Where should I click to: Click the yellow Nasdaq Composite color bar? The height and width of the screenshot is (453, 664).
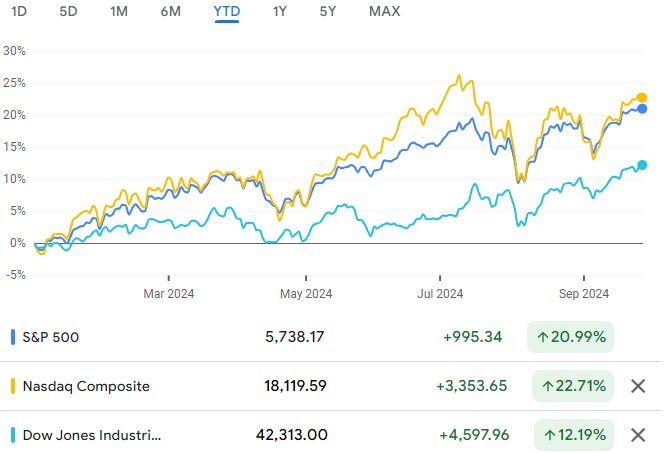13,386
